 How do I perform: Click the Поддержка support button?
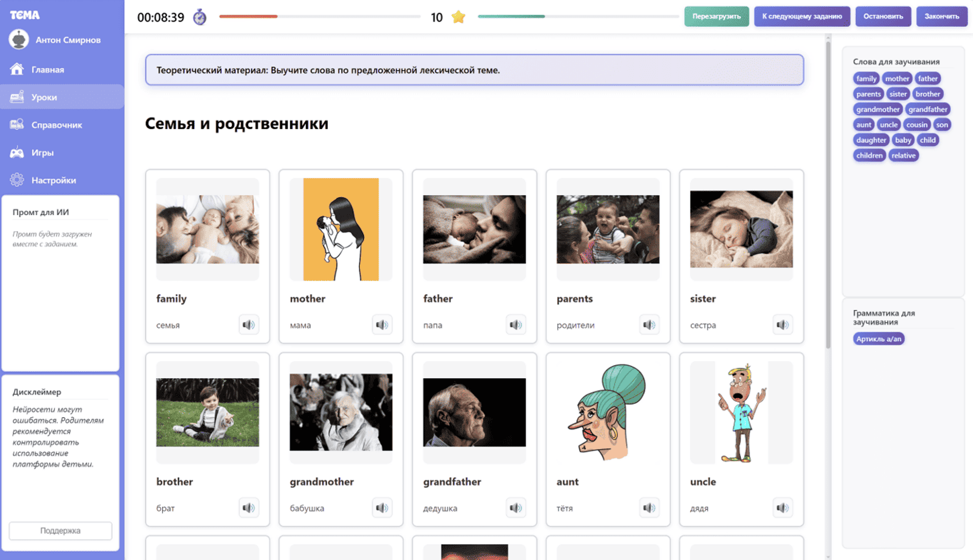point(60,530)
